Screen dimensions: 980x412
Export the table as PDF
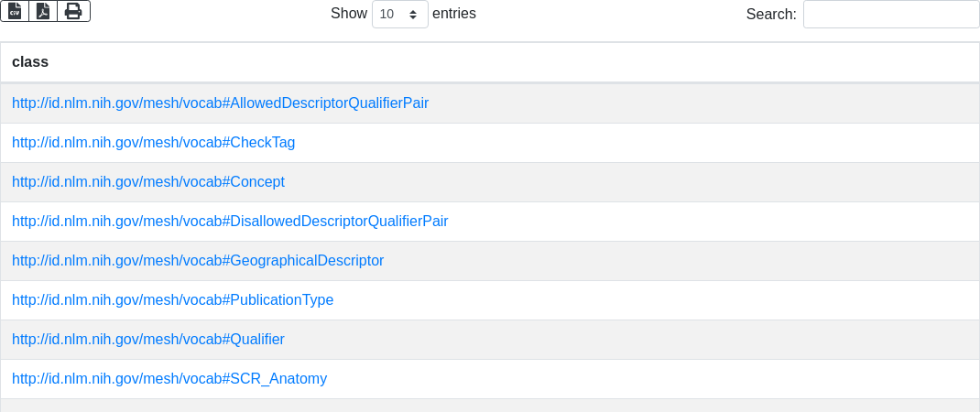coord(43,11)
